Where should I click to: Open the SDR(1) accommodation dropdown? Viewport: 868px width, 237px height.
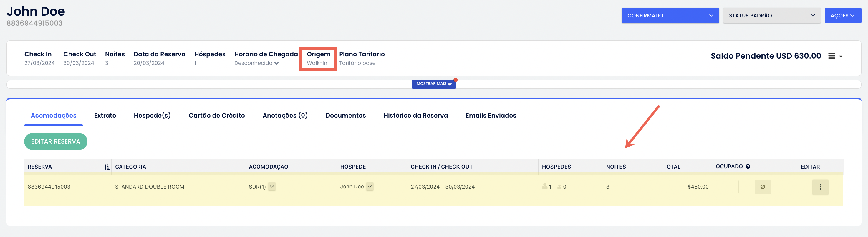pos(272,186)
